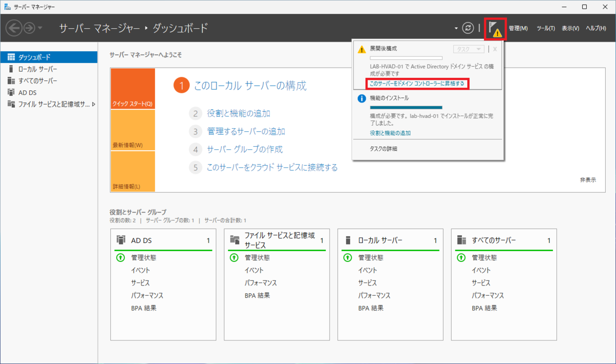Viewport: 616px width, 364px height.
Task: Open イベント in the AD DS tile
Action: [x=141, y=270]
